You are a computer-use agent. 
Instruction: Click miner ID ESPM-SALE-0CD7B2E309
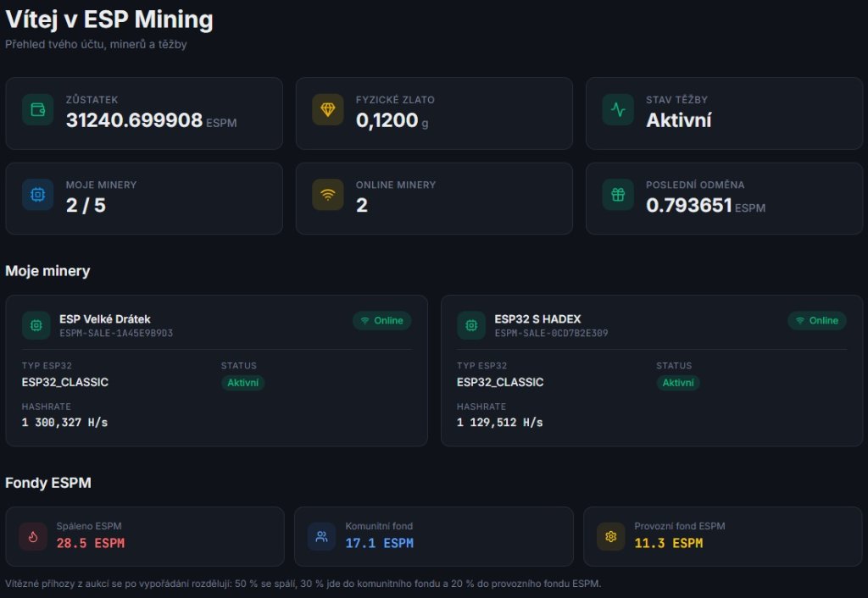pyautogui.click(x=551, y=333)
